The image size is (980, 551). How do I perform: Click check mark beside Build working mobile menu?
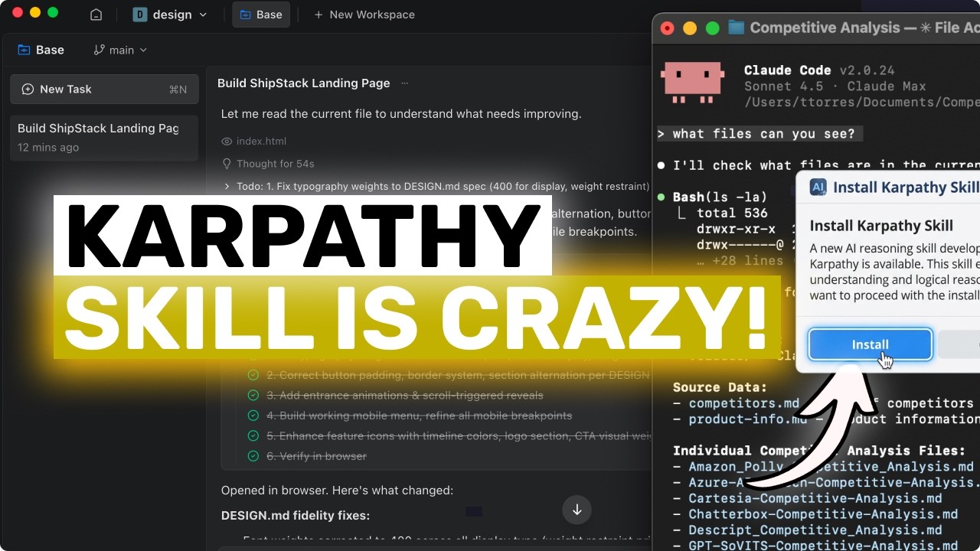pyautogui.click(x=253, y=416)
